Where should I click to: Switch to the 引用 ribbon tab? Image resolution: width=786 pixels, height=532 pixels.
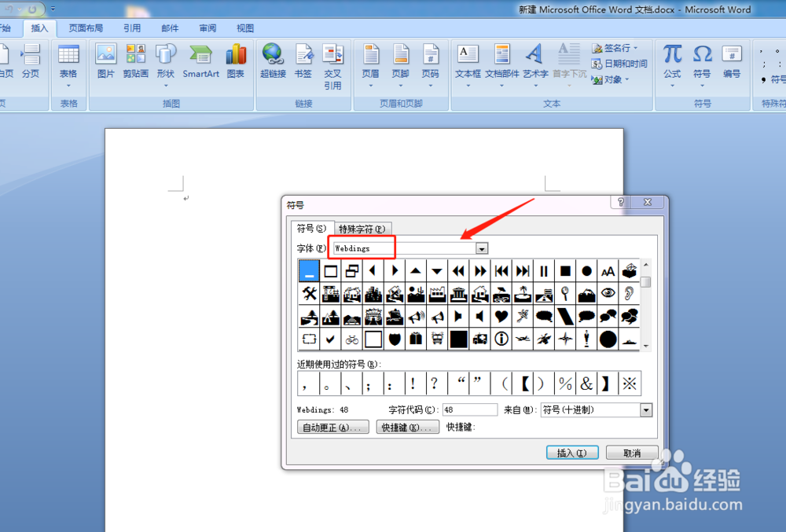coord(132,28)
